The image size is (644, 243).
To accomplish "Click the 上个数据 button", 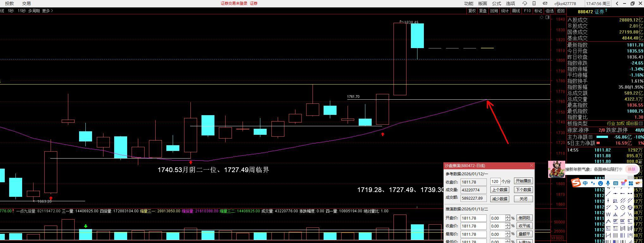I will coord(500,190).
